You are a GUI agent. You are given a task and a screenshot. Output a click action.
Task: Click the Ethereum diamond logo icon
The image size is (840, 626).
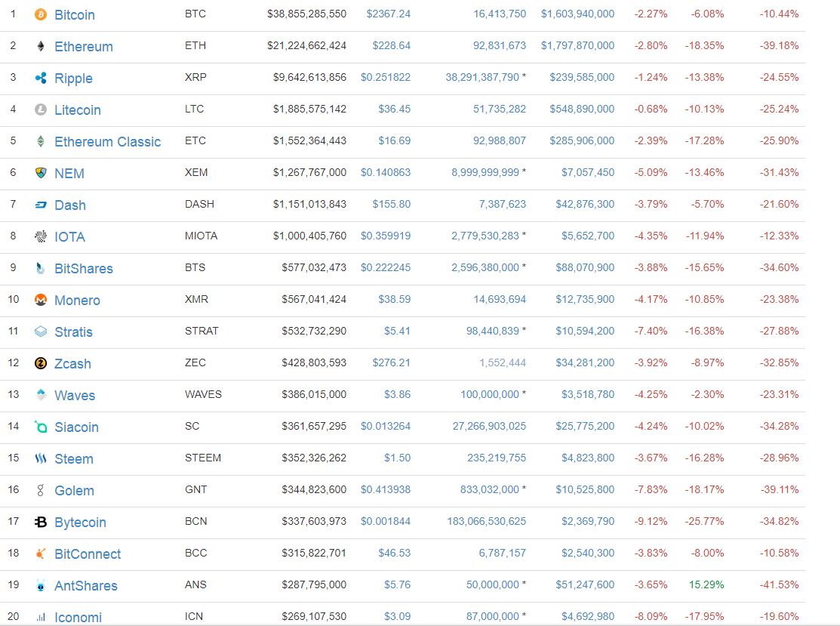[x=41, y=46]
